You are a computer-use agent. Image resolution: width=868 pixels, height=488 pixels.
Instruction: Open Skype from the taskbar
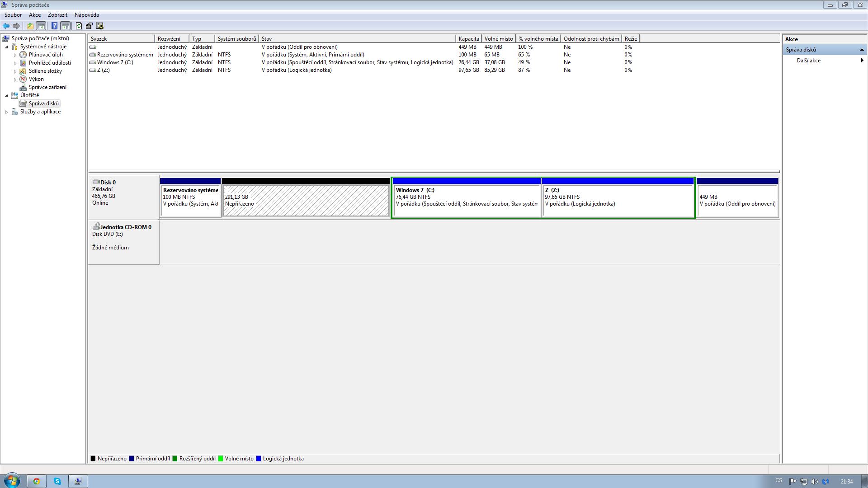tap(57, 481)
